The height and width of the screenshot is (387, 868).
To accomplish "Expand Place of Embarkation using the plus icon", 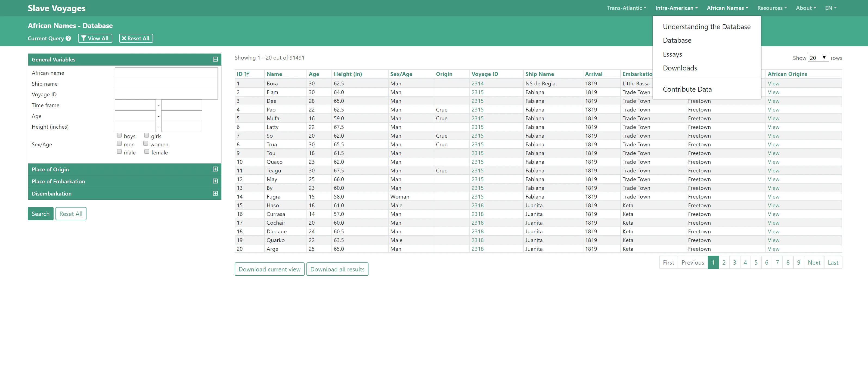I will [x=215, y=181].
